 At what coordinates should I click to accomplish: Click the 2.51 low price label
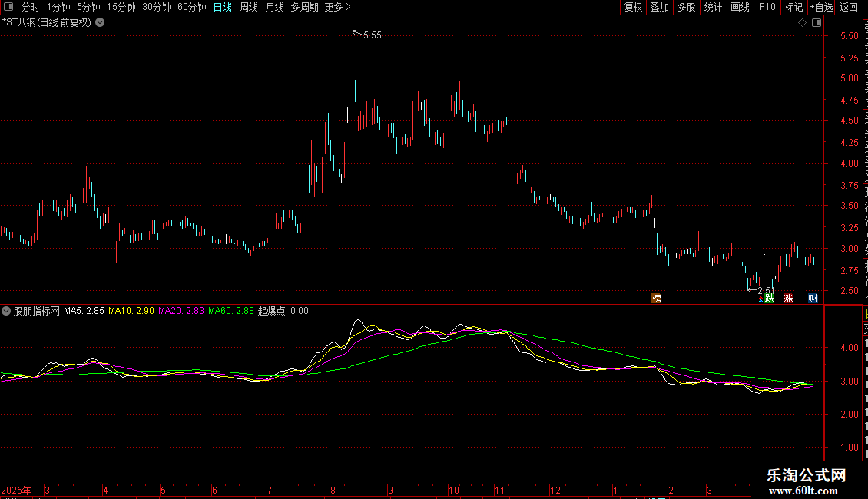click(766, 290)
